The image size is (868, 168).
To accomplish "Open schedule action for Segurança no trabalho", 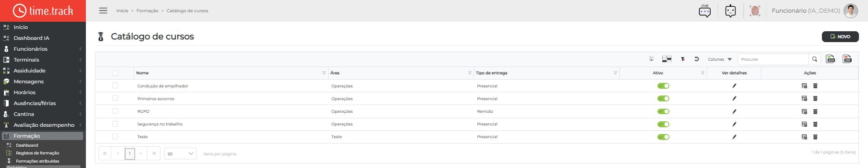I will (804, 124).
